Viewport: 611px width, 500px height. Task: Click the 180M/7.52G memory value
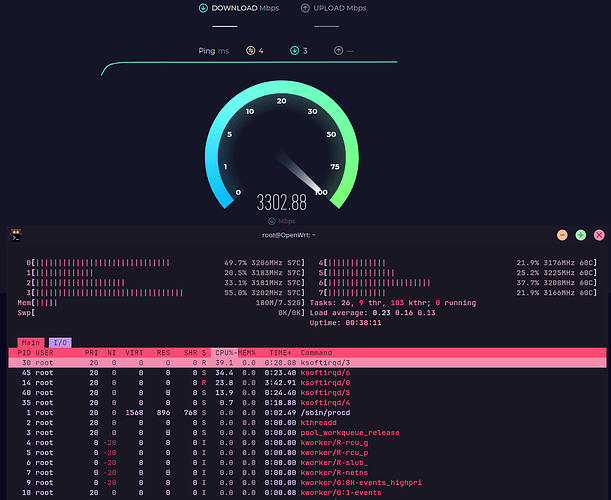[x=278, y=303]
